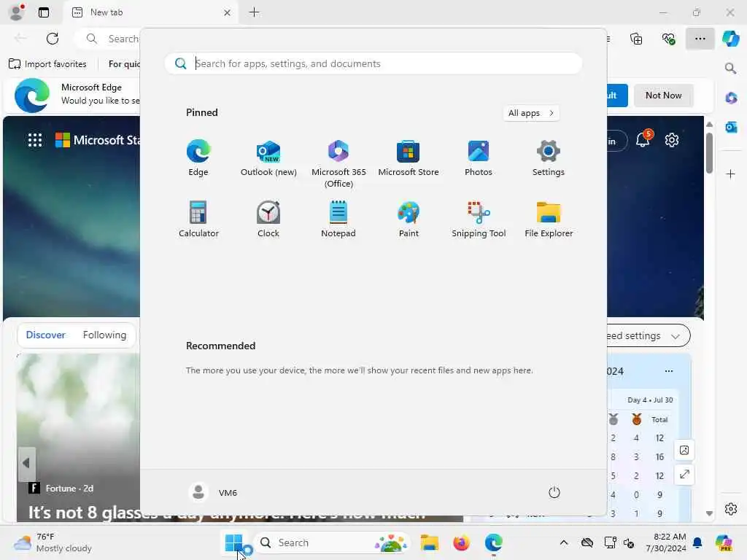This screenshot has width=747, height=560.
Task: Launch Calculator app
Action: pyautogui.click(x=198, y=219)
